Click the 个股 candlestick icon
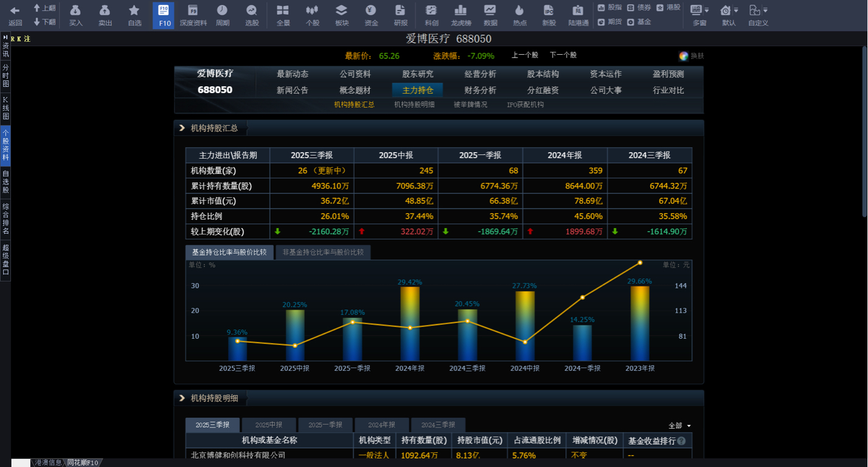868x467 pixels. click(312, 10)
